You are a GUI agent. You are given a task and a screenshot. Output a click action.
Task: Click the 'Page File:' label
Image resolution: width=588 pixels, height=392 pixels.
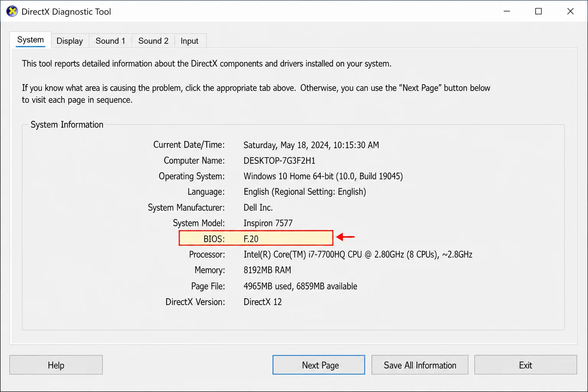208,286
